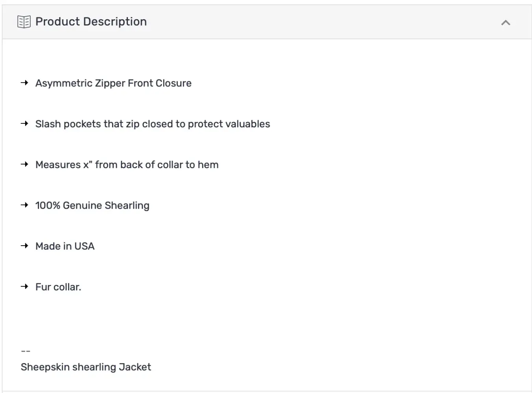Click the Fur collar text

(58, 287)
